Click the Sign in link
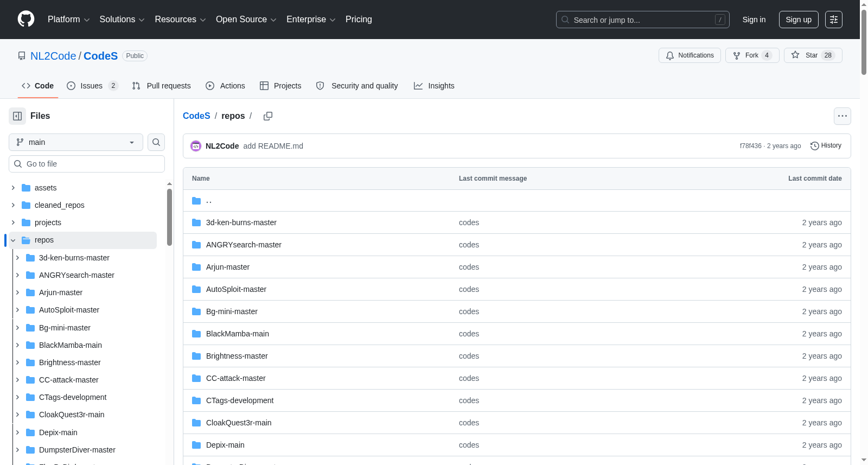This screenshot has height=465, width=868. [x=754, y=20]
